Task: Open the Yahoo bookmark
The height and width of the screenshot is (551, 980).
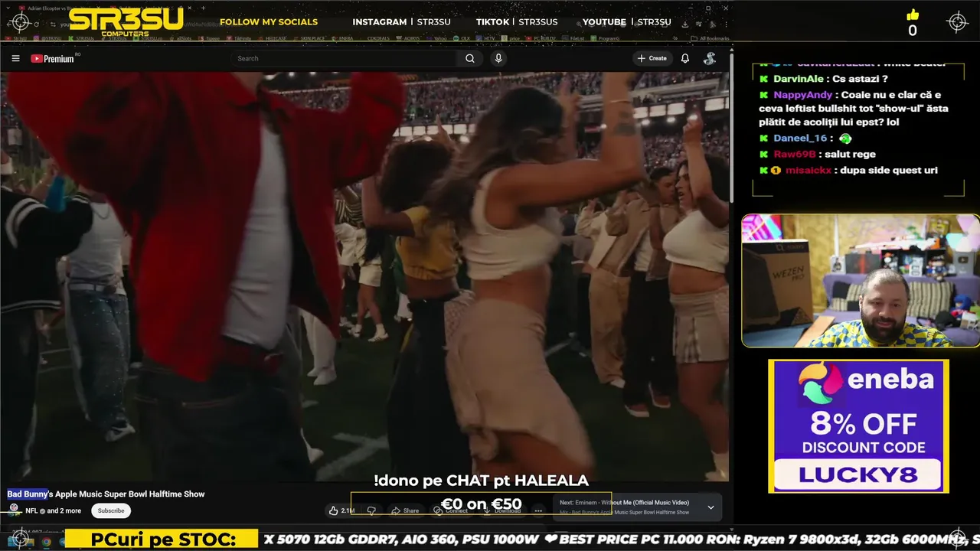Action: pos(437,37)
